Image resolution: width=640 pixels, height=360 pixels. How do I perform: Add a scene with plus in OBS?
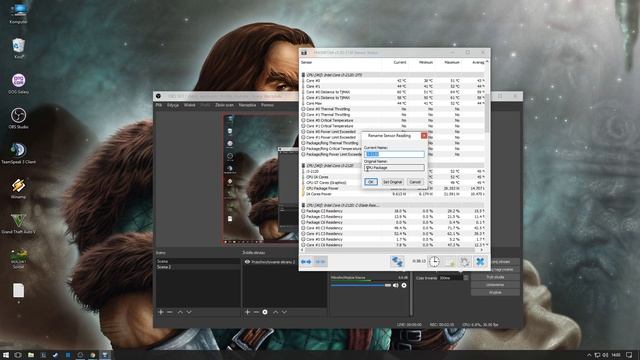click(161, 312)
